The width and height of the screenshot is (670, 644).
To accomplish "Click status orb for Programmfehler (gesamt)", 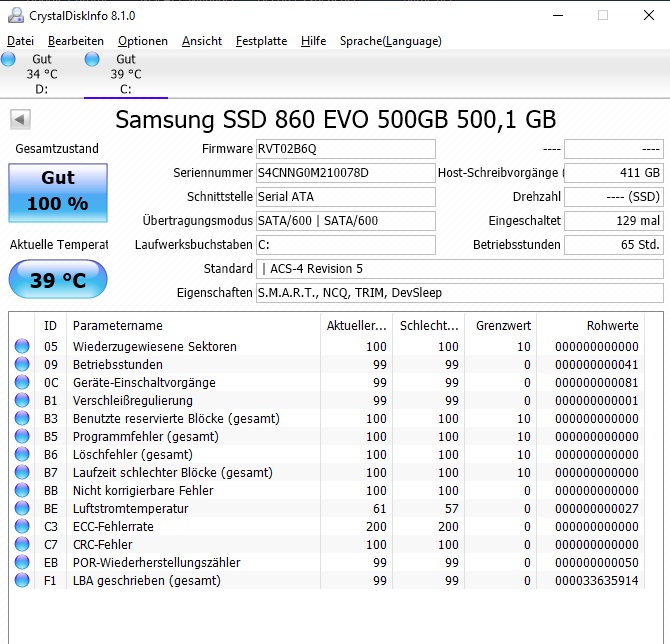I will click(22, 436).
